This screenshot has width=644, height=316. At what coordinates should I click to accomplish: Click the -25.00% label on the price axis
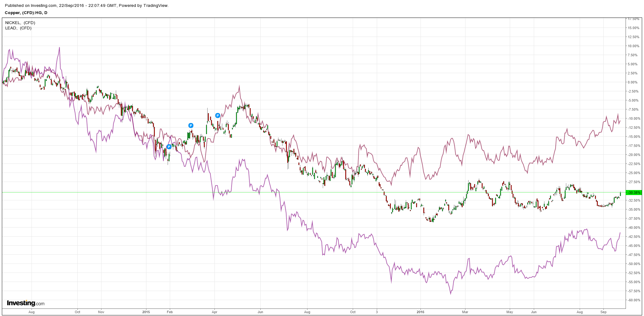tap(633, 173)
